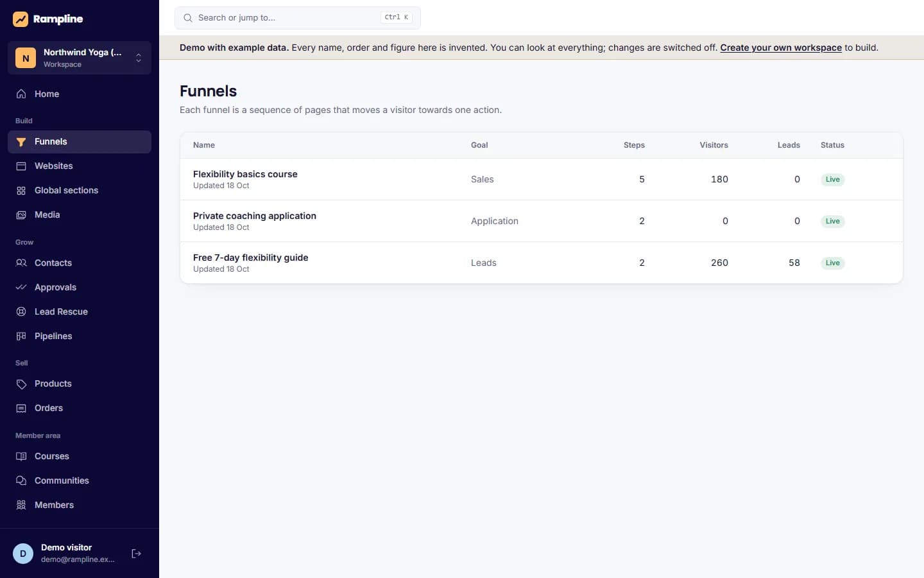This screenshot has height=578, width=924.
Task: Click the Pipelines board icon
Action: click(x=21, y=336)
